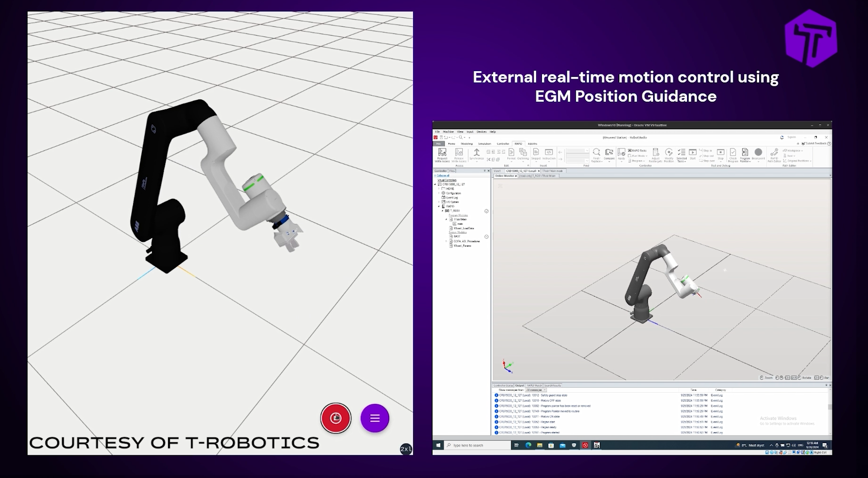The height and width of the screenshot is (478, 868).
Task: Collapse the RAPID tree node
Action: [439, 206]
